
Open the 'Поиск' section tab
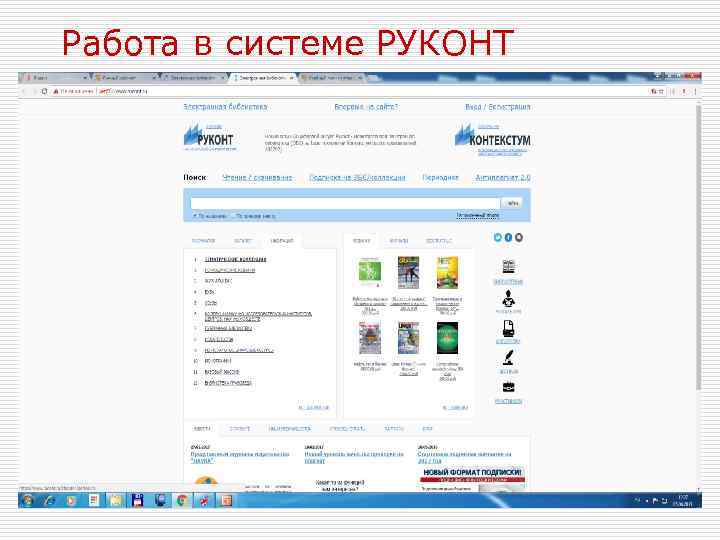[195, 177]
